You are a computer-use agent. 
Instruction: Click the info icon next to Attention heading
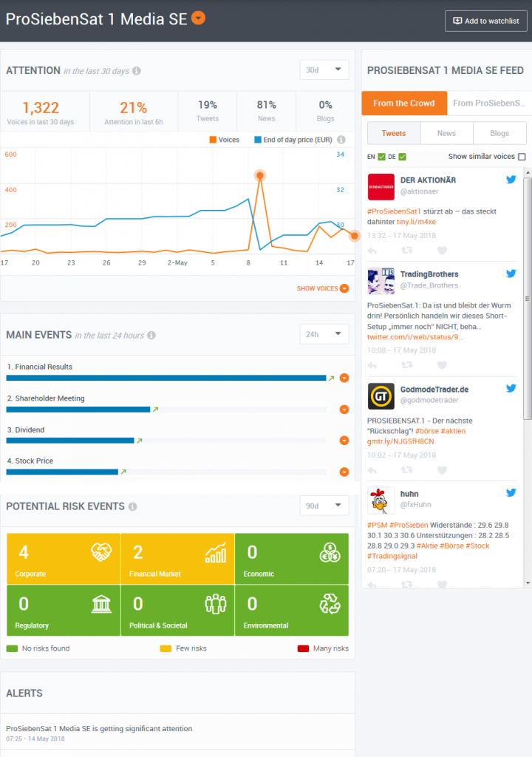(137, 71)
